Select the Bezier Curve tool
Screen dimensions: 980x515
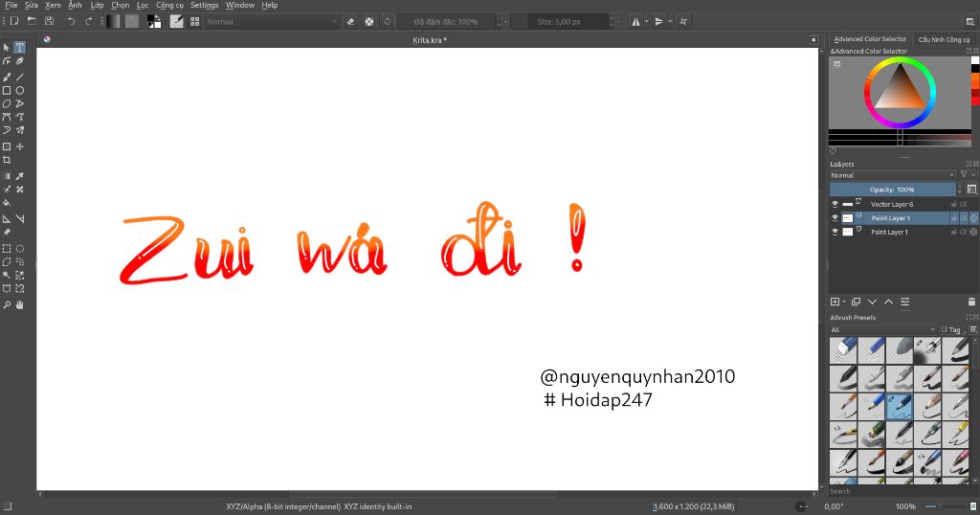click(7, 117)
